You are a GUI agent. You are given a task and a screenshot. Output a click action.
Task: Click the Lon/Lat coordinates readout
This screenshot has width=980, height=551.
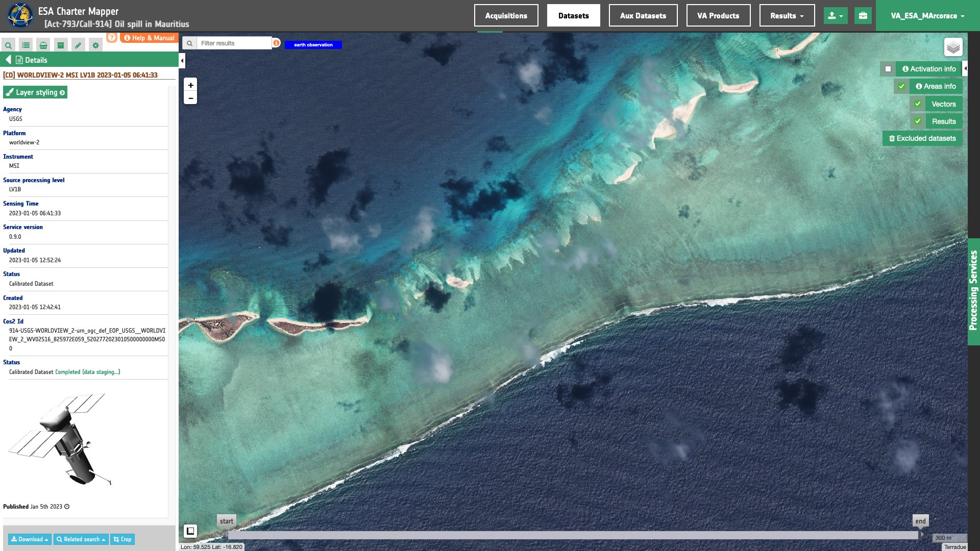coord(211,547)
